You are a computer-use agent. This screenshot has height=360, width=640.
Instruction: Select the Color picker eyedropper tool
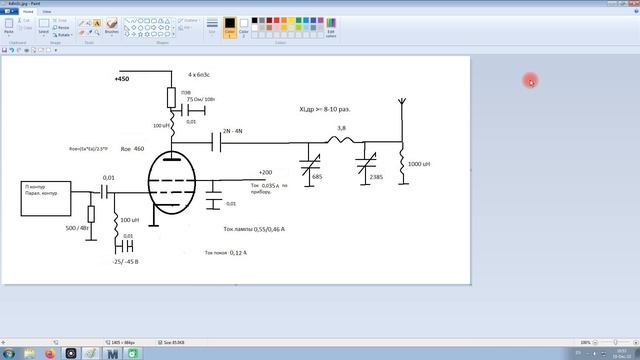pyautogui.click(x=89, y=32)
